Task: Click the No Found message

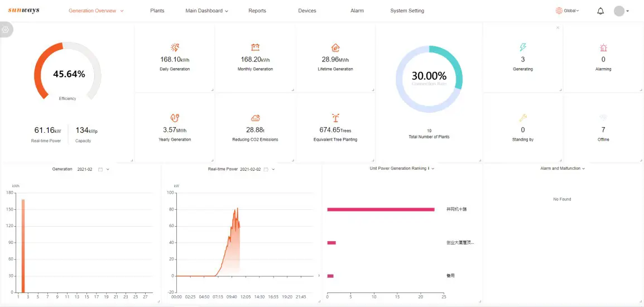Action: (563, 199)
